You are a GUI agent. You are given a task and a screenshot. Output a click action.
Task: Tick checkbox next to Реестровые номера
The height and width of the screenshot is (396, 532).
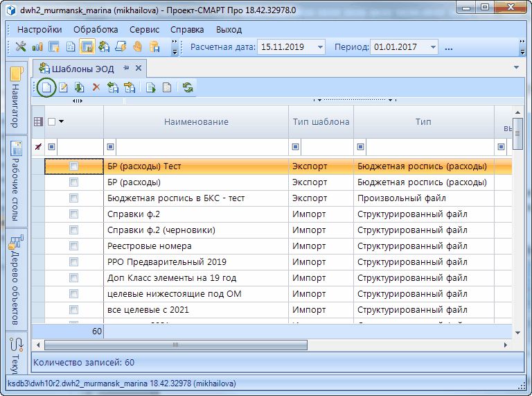click(x=74, y=246)
